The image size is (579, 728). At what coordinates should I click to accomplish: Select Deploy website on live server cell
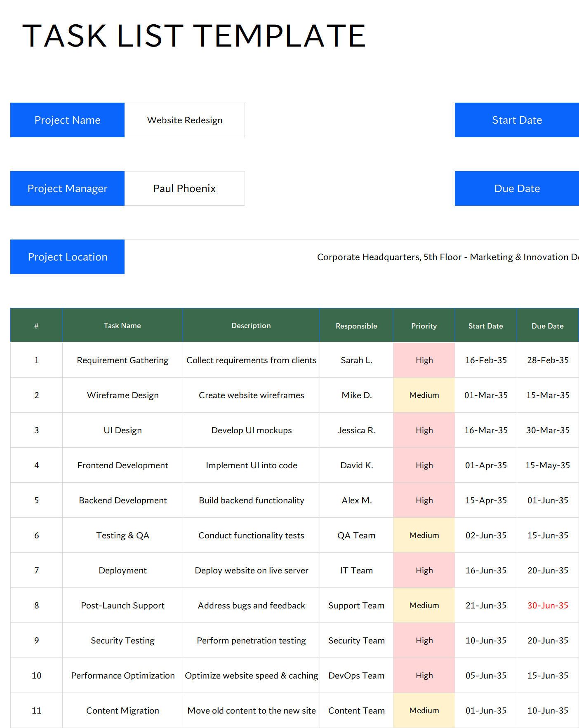(251, 571)
